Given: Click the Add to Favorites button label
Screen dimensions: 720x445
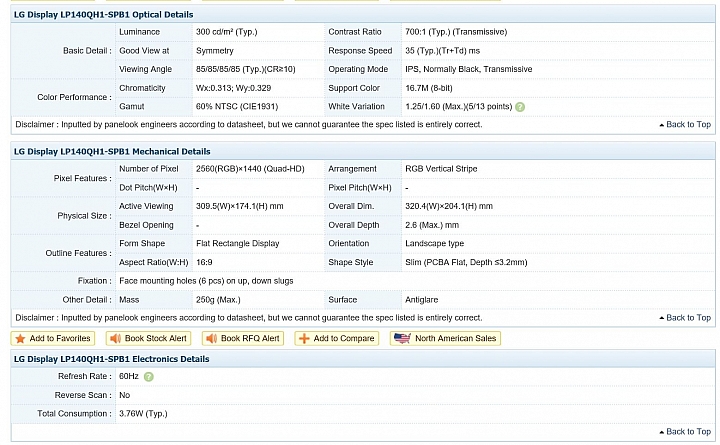Looking at the screenshot, I should [60, 338].
